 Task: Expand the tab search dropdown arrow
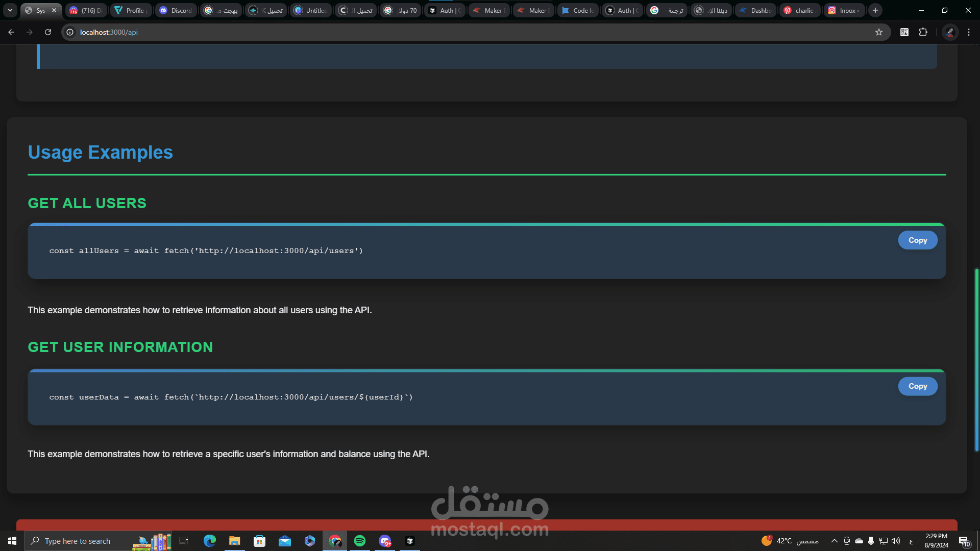click(10, 10)
